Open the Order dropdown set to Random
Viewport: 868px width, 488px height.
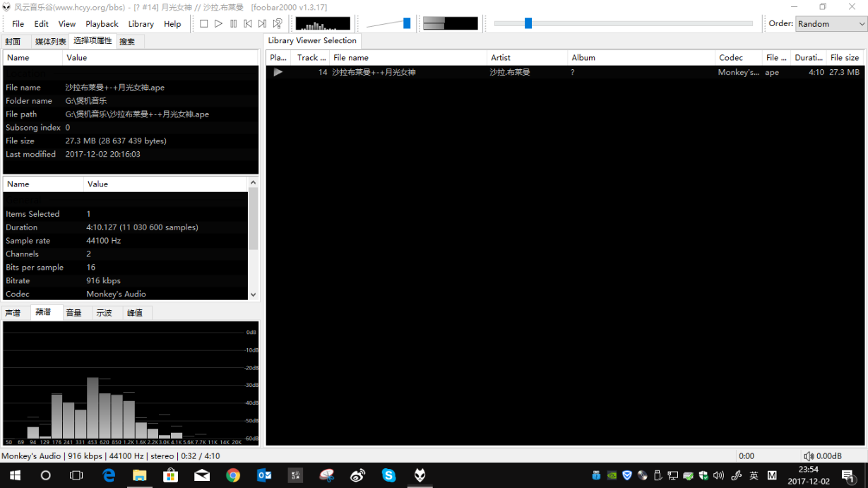pyautogui.click(x=831, y=24)
